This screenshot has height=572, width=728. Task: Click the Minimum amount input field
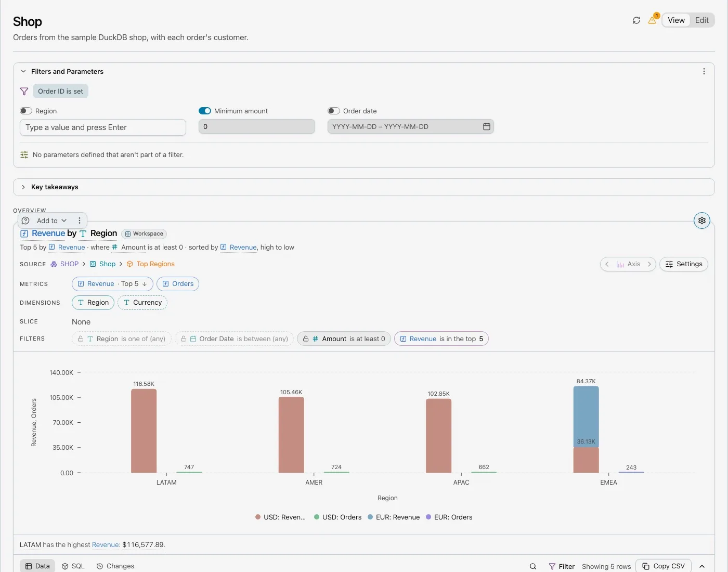257,126
